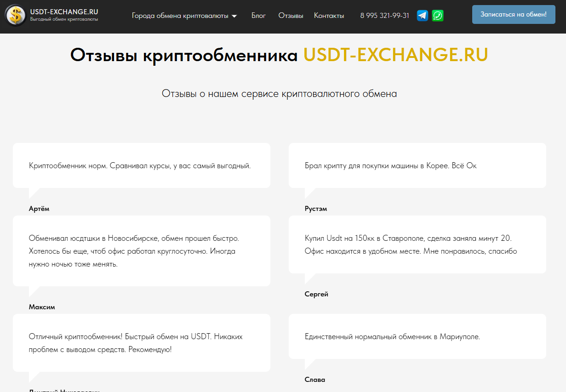Click the gold dollar coin logo
This screenshot has width=566, height=392.
16,16
